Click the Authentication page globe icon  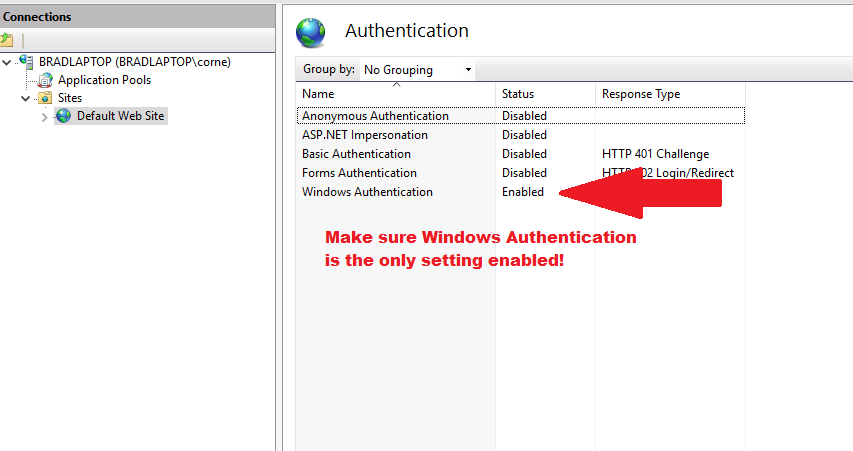click(x=311, y=32)
